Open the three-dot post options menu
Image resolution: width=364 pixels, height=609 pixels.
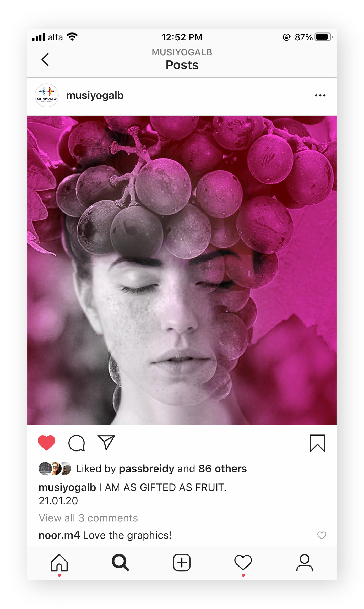[x=320, y=95]
